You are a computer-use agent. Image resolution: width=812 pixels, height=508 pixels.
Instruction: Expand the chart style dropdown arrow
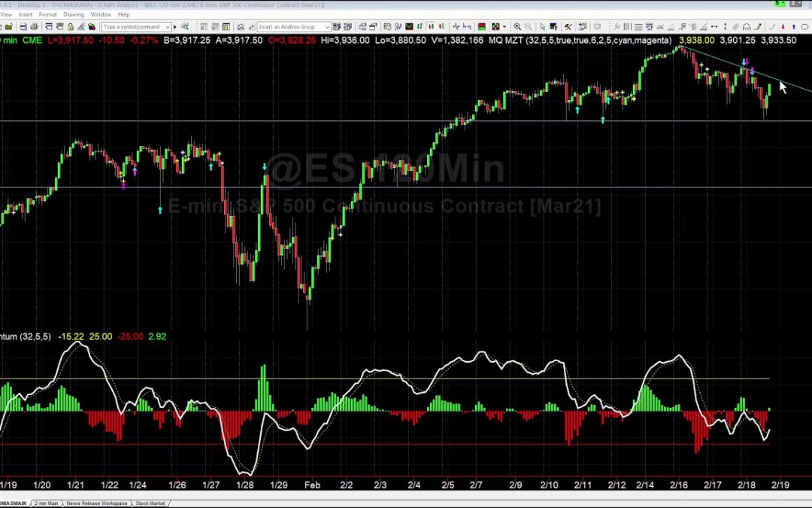tap(504, 26)
